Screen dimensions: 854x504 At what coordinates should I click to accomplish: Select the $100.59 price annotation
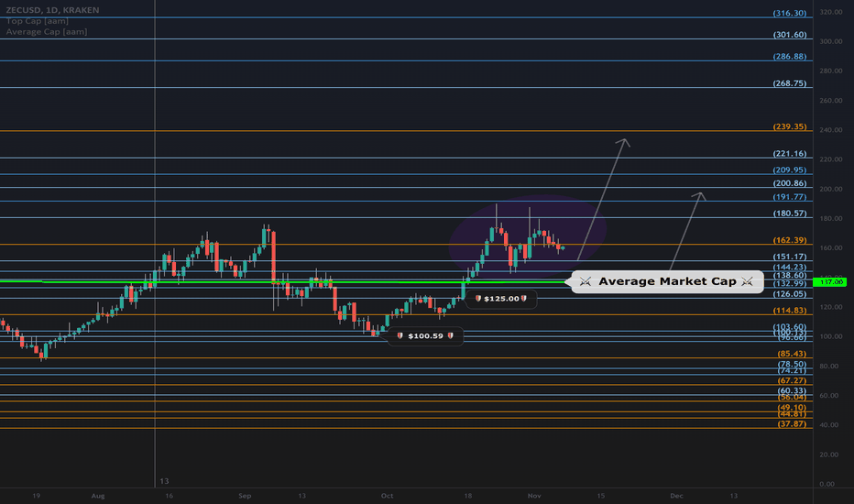click(x=425, y=335)
